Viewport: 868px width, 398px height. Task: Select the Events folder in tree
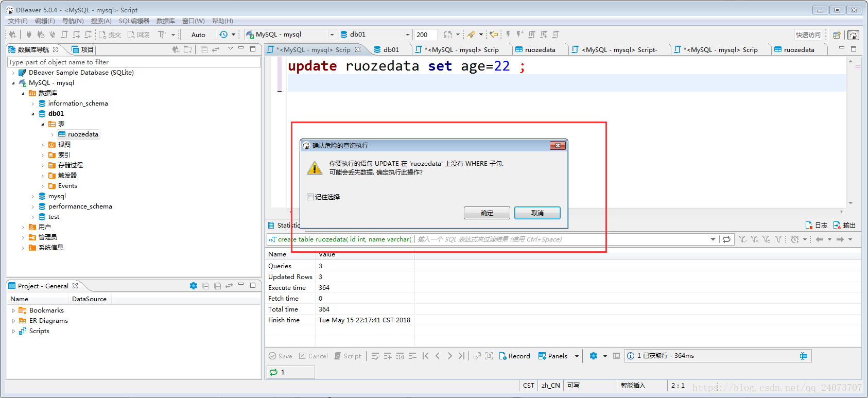(x=63, y=186)
